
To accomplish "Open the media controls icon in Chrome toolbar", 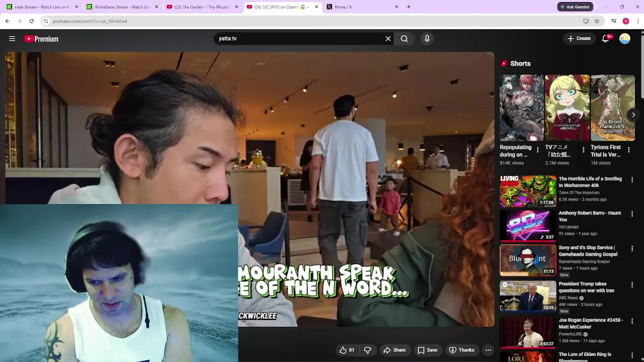I will pos(614,21).
